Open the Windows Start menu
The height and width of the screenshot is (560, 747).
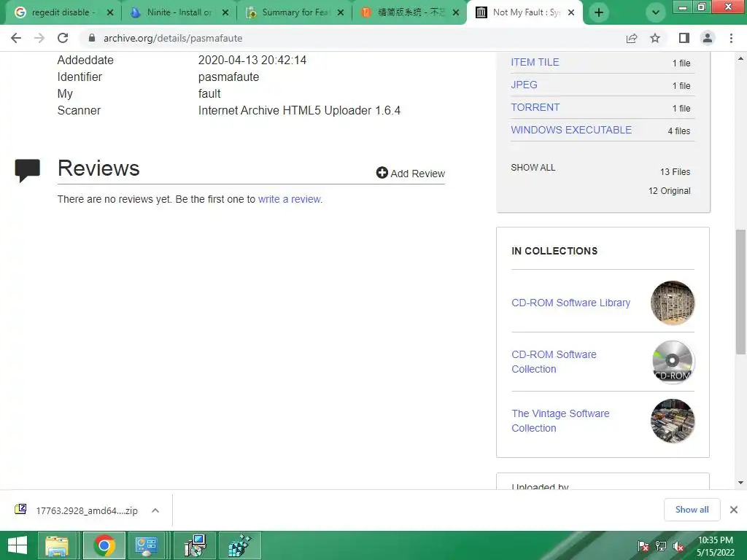pyautogui.click(x=18, y=545)
